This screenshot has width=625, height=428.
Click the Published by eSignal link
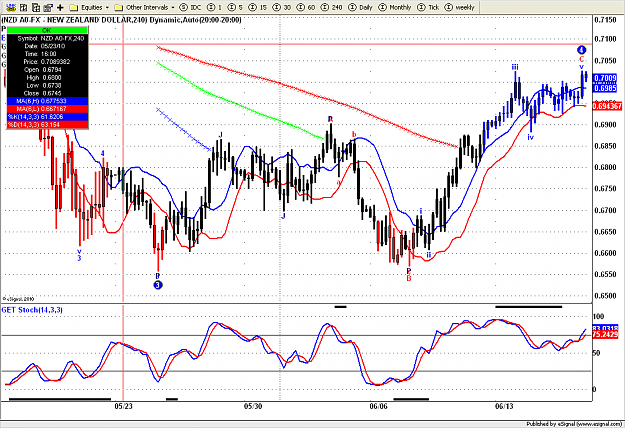[x=574, y=424]
